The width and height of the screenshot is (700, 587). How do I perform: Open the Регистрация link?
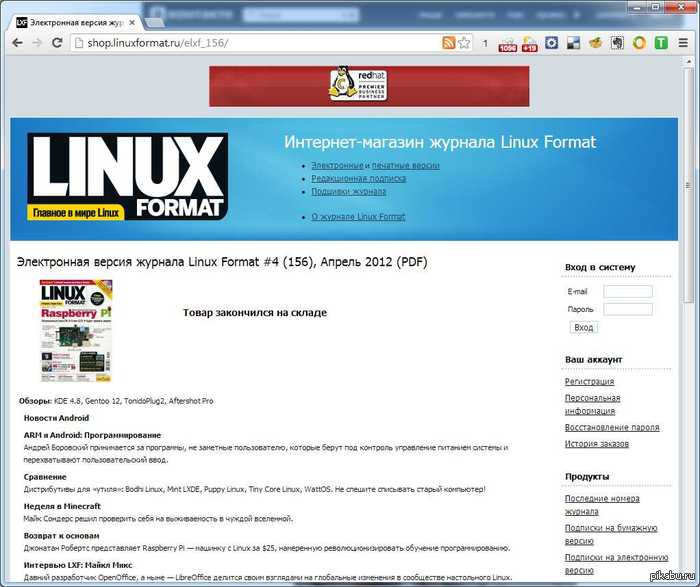pos(589,382)
